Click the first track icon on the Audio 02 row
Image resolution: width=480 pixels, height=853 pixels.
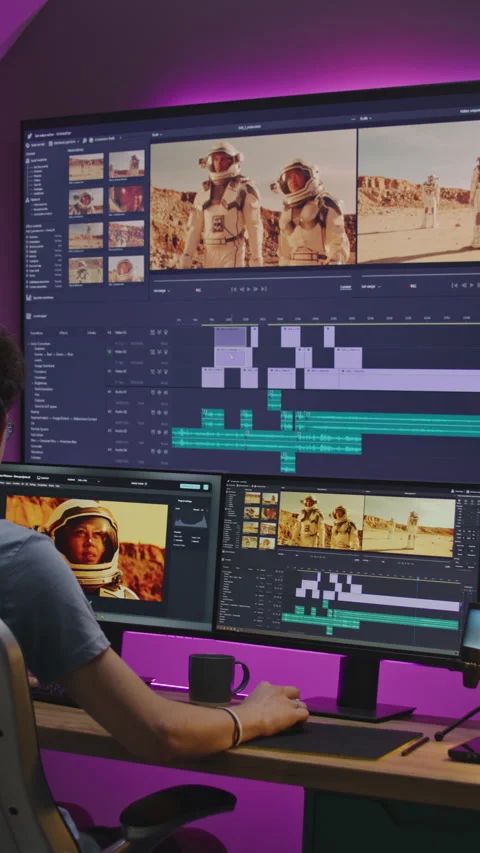152,412
